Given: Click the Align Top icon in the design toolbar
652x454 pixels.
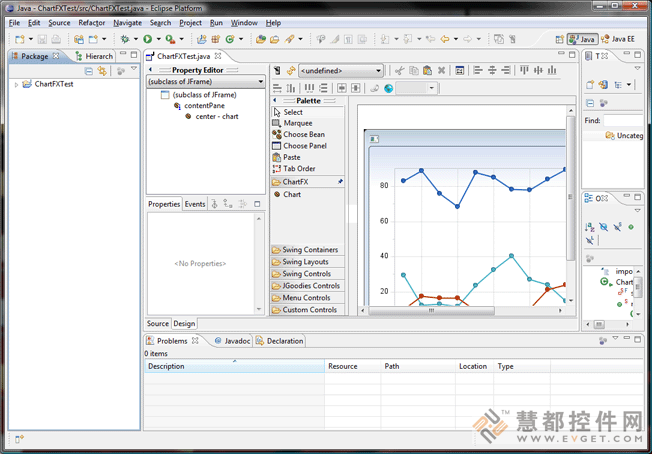Looking at the screenshot, I should [x=524, y=70].
